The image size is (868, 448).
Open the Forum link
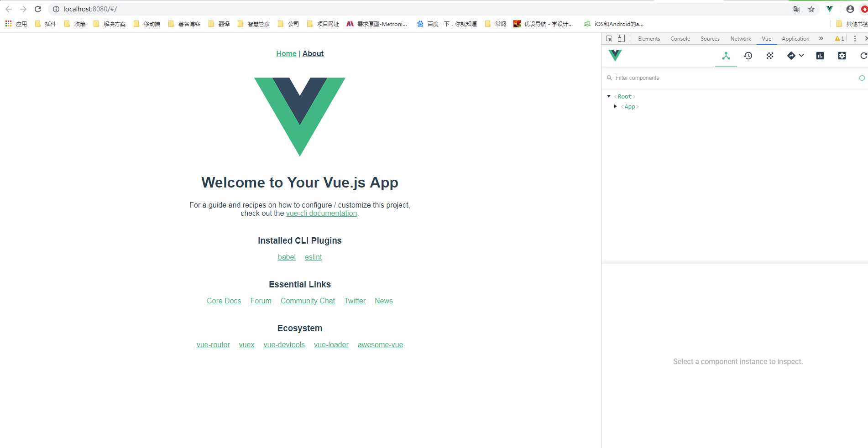(x=261, y=301)
